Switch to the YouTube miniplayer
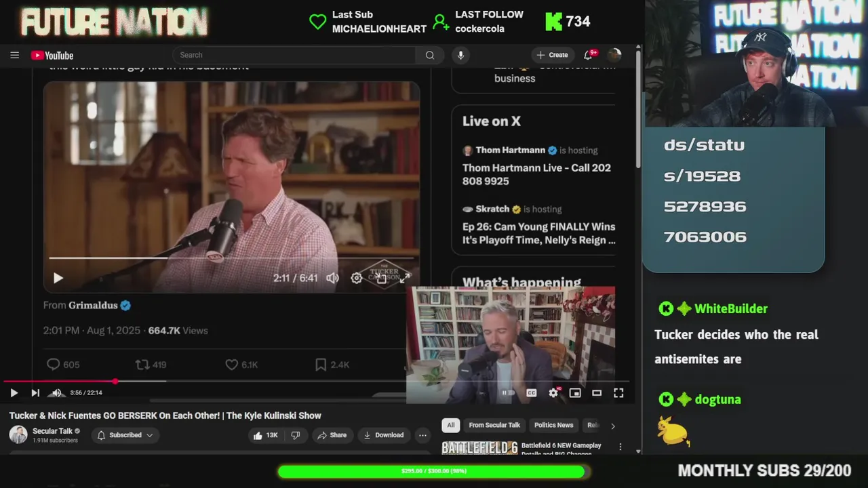The height and width of the screenshot is (488, 868). 575,392
